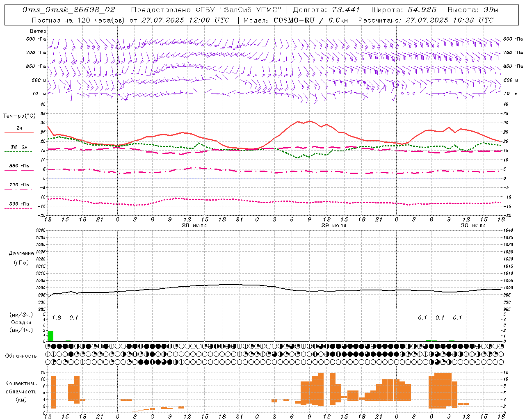The height and width of the screenshot is (420, 525).
Task: Click the 700 гПа entry in temperature legend
Action: [x=19, y=185]
